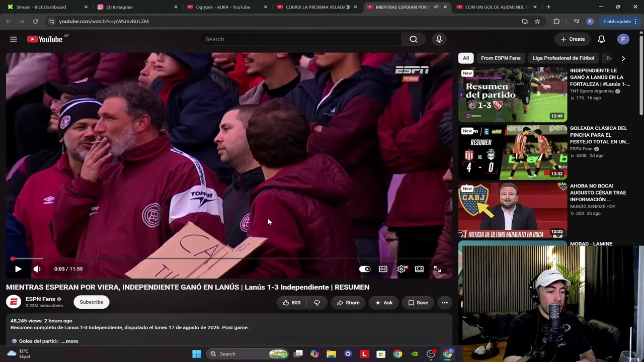The height and width of the screenshot is (362, 644).
Task: Open the Create menu button
Action: point(573,39)
